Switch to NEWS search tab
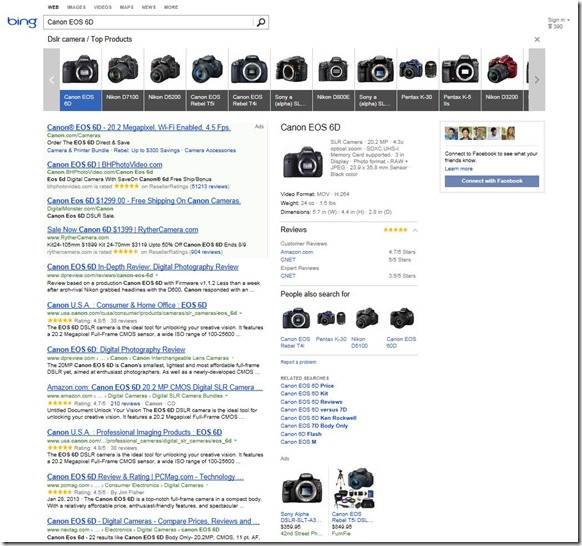 pos(149,7)
